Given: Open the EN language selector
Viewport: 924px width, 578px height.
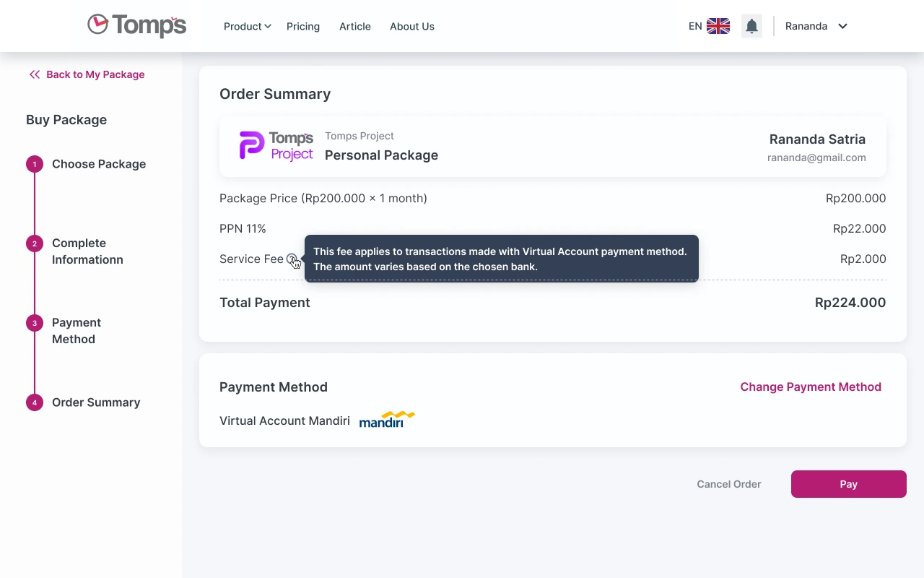Looking at the screenshot, I should tap(695, 27).
